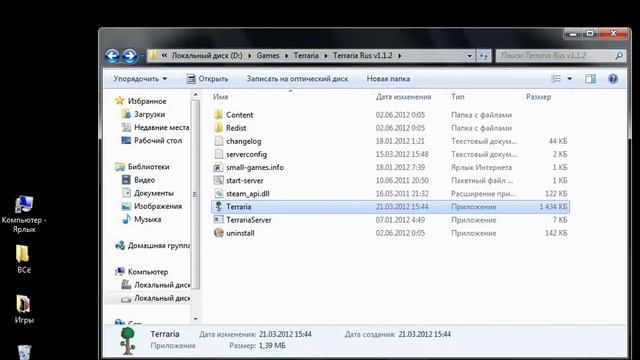Click Новая папка button
Viewport: 640px width, 360px height.
[x=388, y=79]
